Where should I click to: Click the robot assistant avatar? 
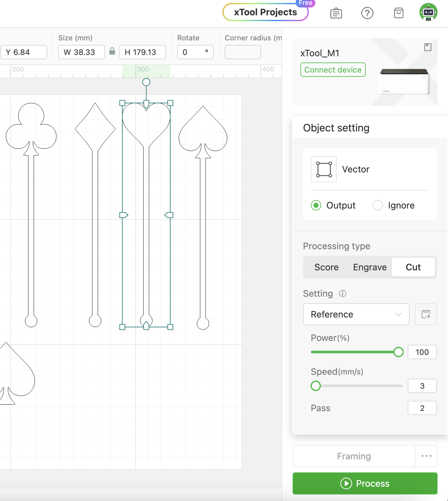[428, 13]
